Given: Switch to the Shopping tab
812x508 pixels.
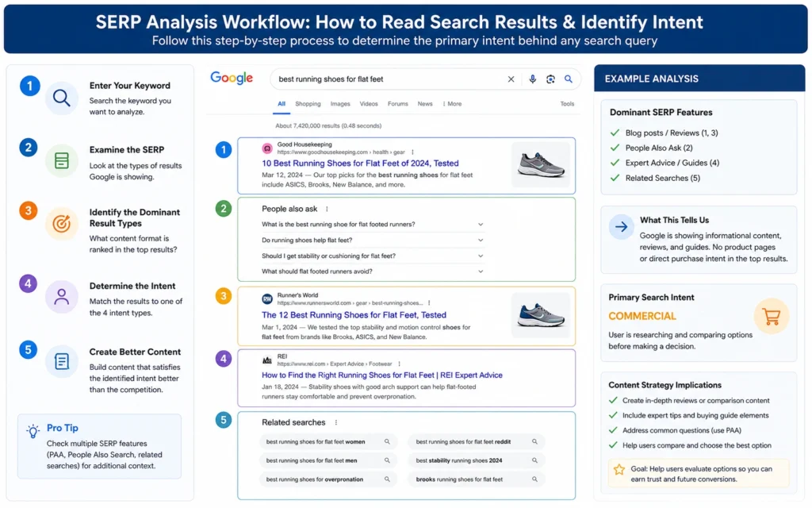Looking at the screenshot, I should tap(308, 104).
